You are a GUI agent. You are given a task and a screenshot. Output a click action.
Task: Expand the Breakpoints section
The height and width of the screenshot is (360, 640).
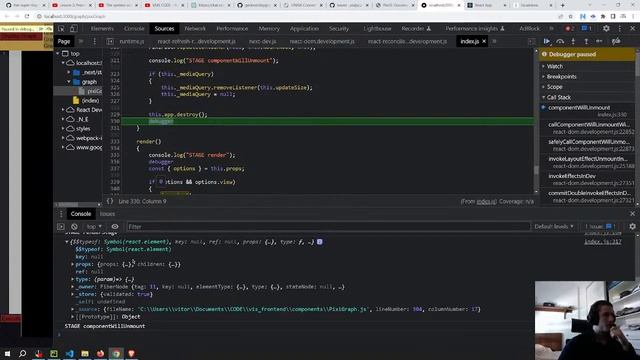tap(561, 76)
